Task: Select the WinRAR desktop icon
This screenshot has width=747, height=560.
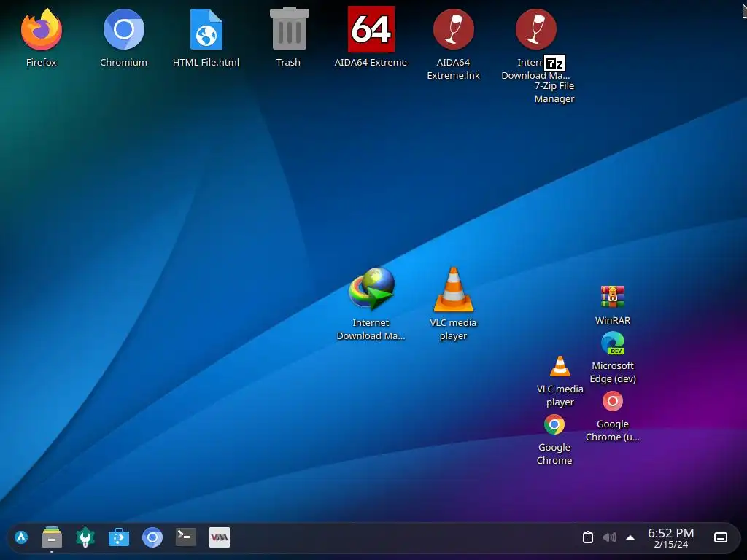Action: point(613,297)
